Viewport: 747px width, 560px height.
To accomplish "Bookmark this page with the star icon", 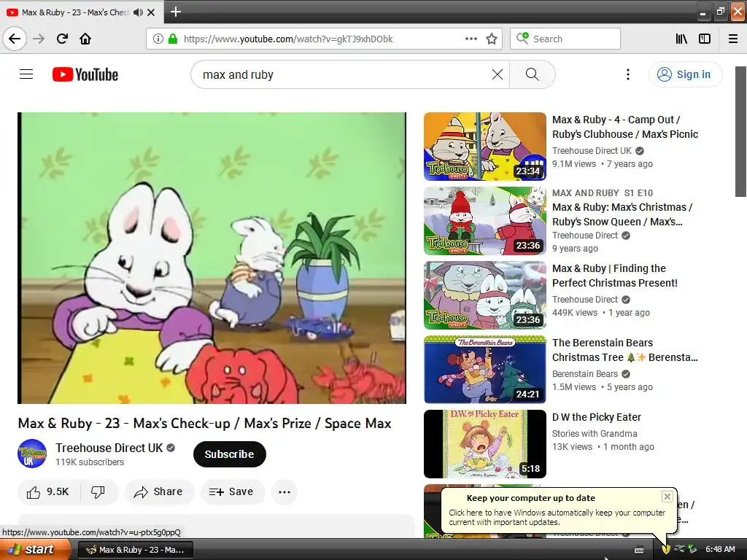I will [x=492, y=39].
